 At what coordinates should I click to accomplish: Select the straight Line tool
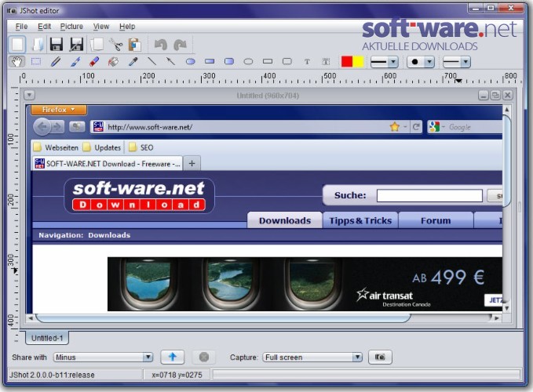pos(152,61)
